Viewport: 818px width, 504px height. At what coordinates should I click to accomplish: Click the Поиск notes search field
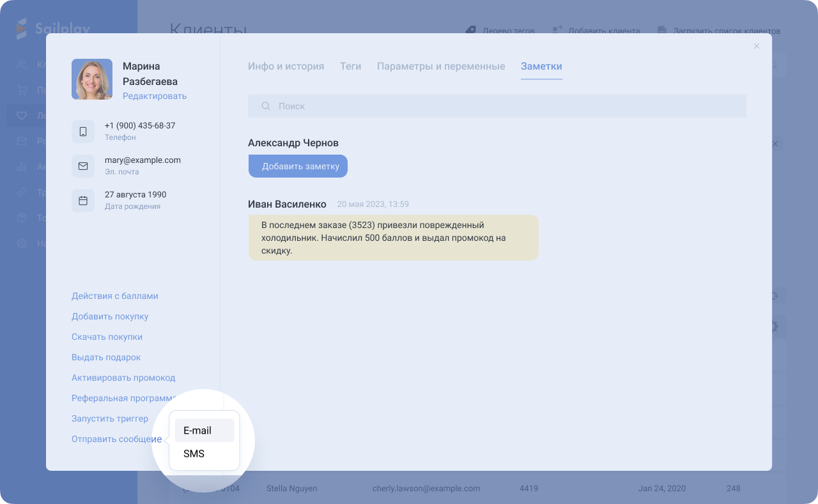(497, 106)
